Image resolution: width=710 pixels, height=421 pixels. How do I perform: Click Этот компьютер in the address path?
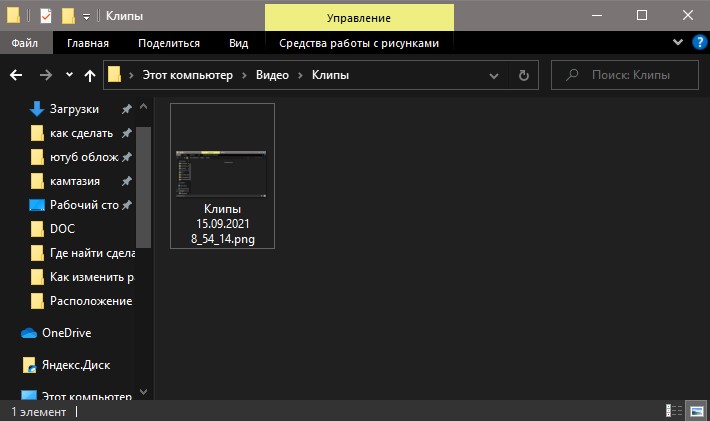(187, 75)
